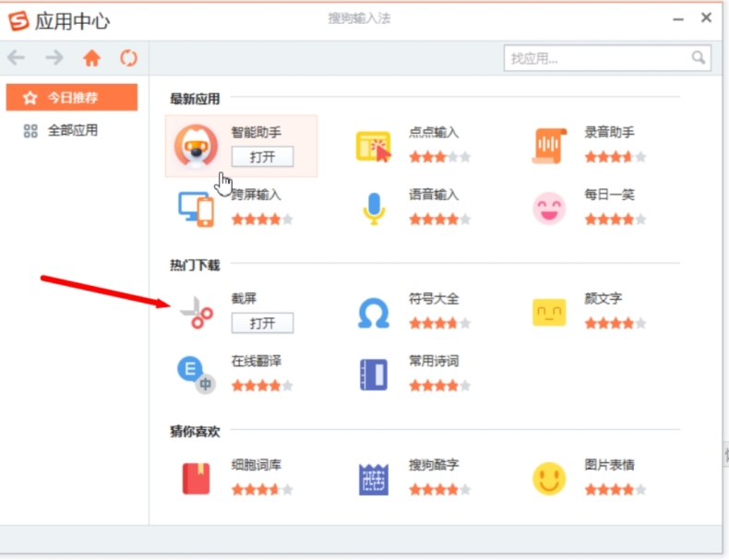Click the 语音输入 app name
The width and height of the screenshot is (729, 560).
pyautogui.click(x=434, y=195)
